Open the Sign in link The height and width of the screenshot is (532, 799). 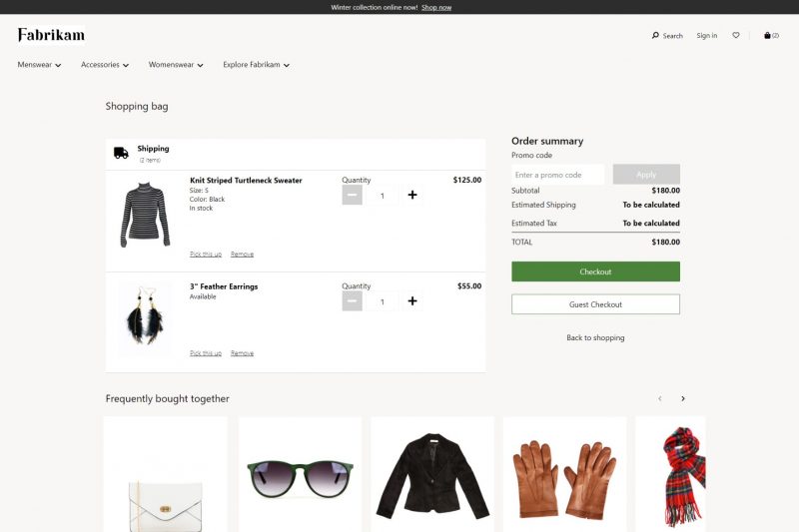point(707,36)
